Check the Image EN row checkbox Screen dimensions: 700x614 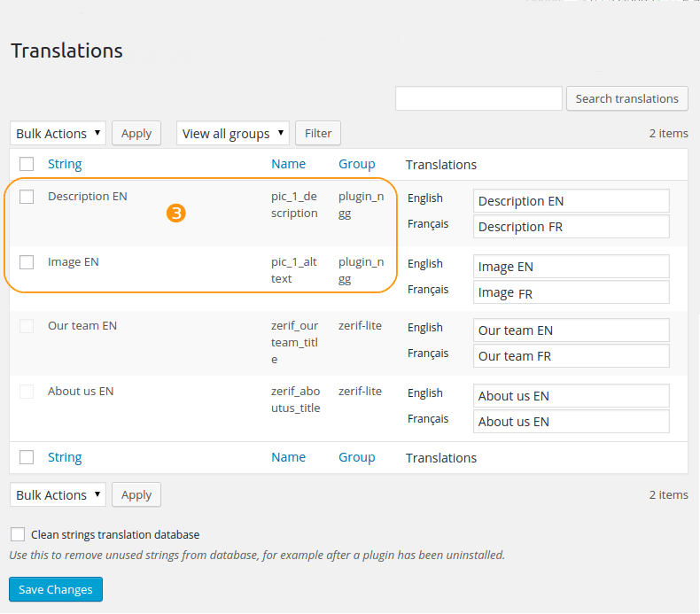(x=27, y=262)
